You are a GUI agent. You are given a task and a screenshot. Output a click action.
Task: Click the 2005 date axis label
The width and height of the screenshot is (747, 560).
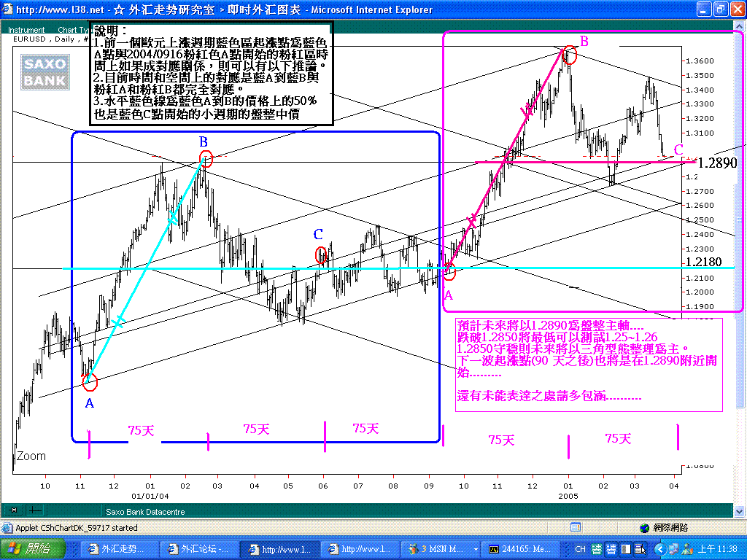[x=568, y=496]
